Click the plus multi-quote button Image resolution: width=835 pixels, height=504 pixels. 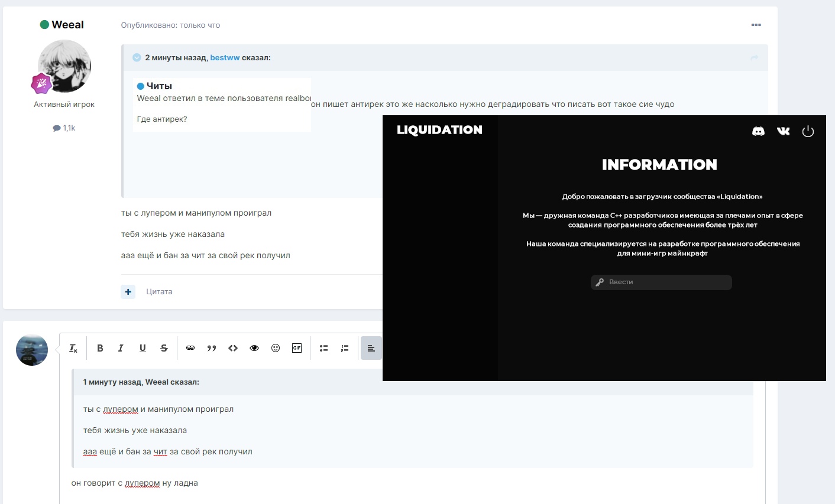[128, 292]
